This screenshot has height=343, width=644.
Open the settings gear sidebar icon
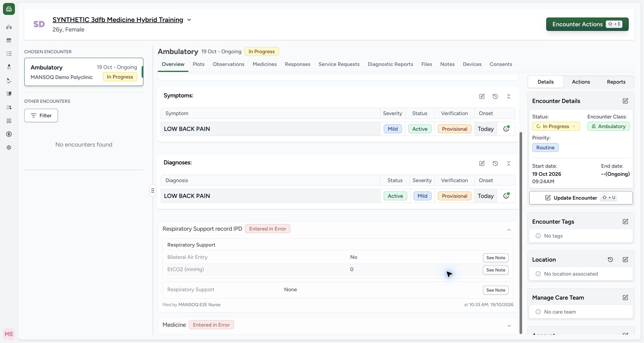point(9,147)
